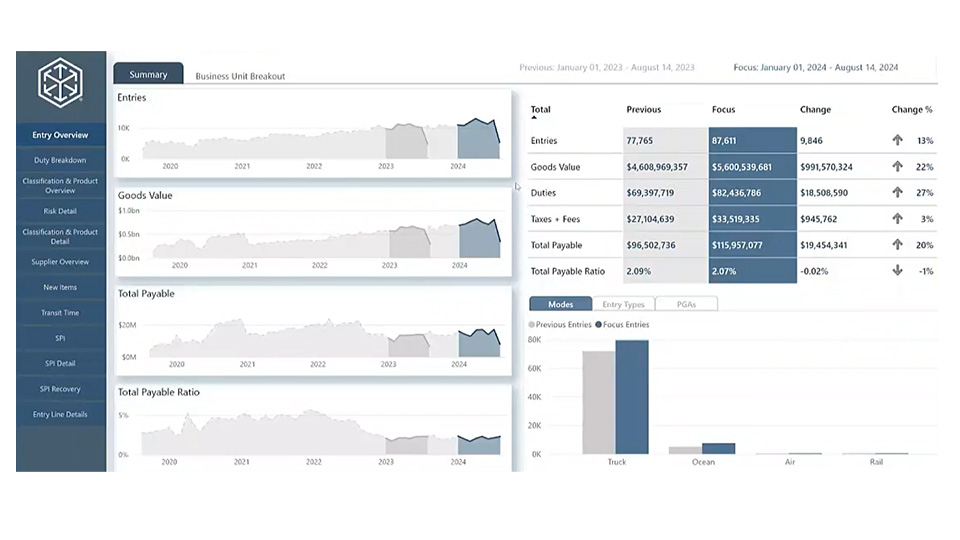Open the PGAs tab
This screenshot has width=960, height=540.
pos(686,304)
